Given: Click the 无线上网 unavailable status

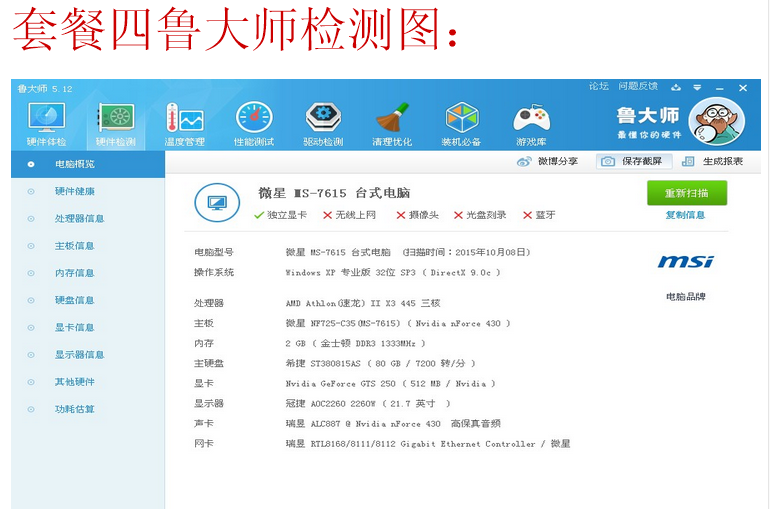Looking at the screenshot, I should point(349,215).
